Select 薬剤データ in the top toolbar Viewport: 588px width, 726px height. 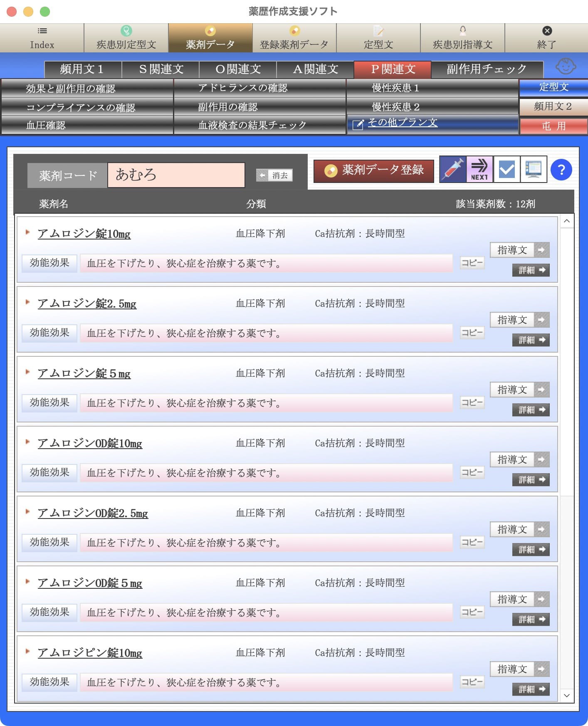[x=210, y=38]
